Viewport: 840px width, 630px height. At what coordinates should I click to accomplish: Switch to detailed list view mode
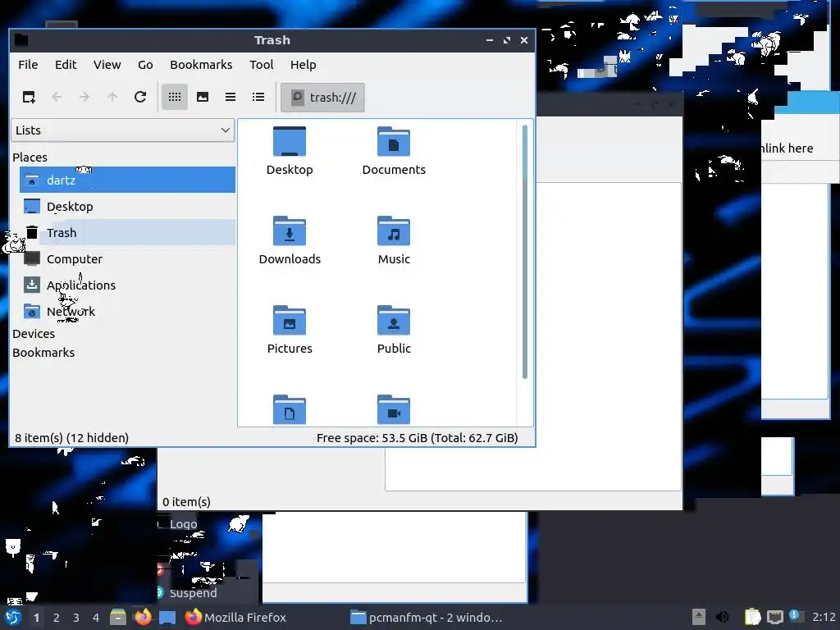pyautogui.click(x=258, y=97)
